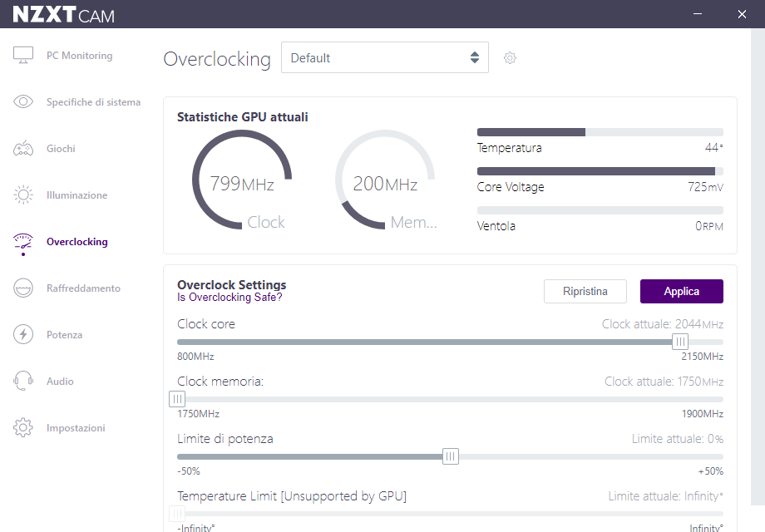Click the Impostazioni gear icon in sidebar
Screen dimensions: 765x532
[23, 428]
